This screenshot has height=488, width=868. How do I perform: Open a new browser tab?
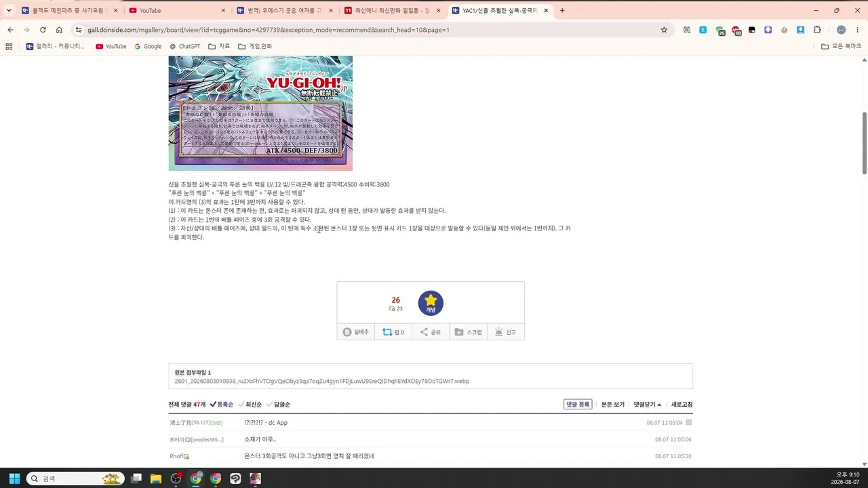pyautogui.click(x=562, y=10)
